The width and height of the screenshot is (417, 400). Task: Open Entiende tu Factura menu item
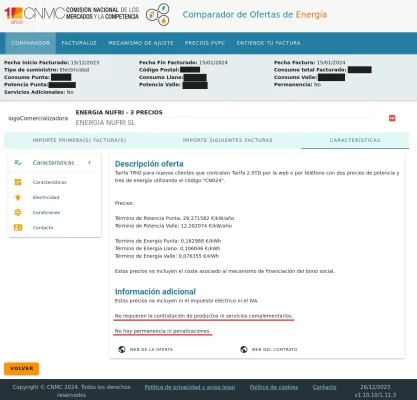click(268, 43)
